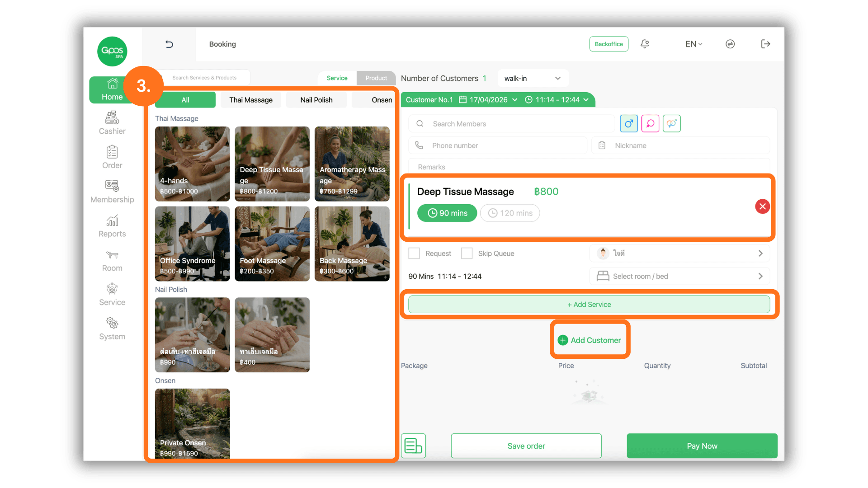Click the logout icon in header

[x=765, y=44]
